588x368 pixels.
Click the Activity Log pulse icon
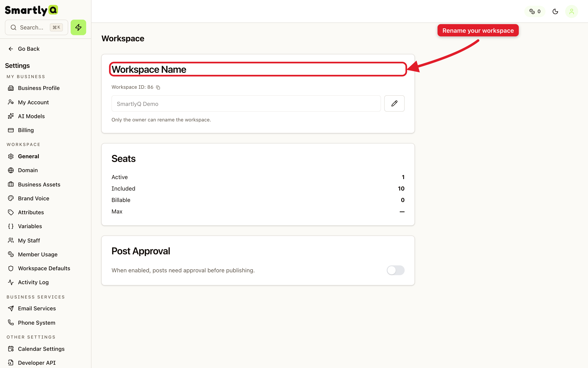11,282
